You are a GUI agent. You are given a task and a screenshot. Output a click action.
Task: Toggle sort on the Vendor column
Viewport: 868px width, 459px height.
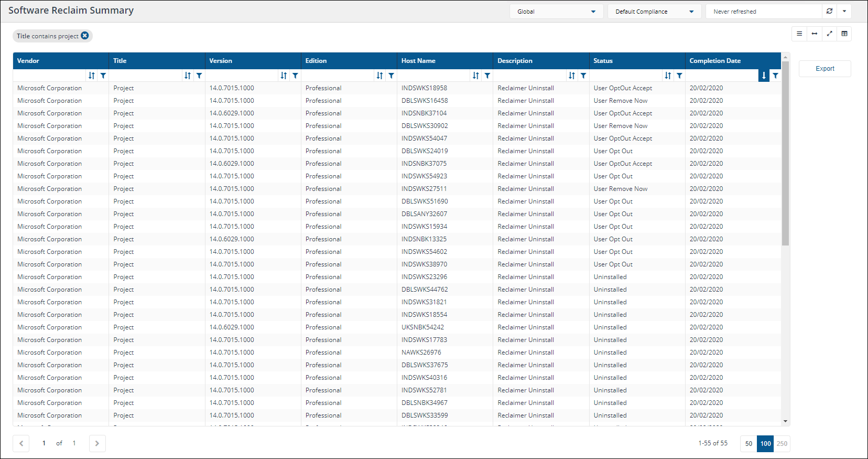point(92,76)
